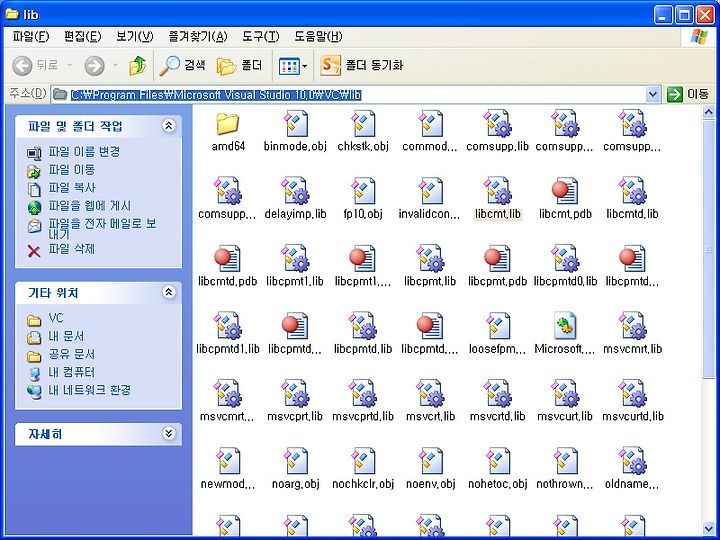Open the 도움말(H) menu
720x540 pixels.
coord(318,36)
